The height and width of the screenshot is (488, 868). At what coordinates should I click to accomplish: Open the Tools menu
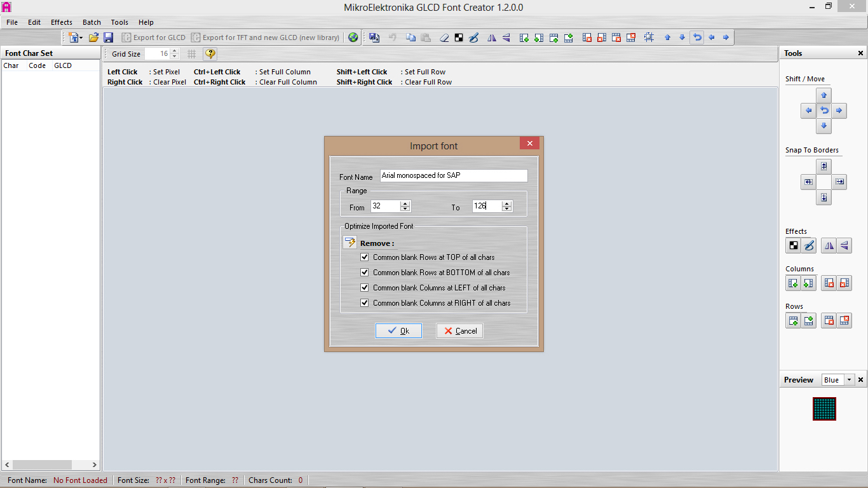click(119, 22)
